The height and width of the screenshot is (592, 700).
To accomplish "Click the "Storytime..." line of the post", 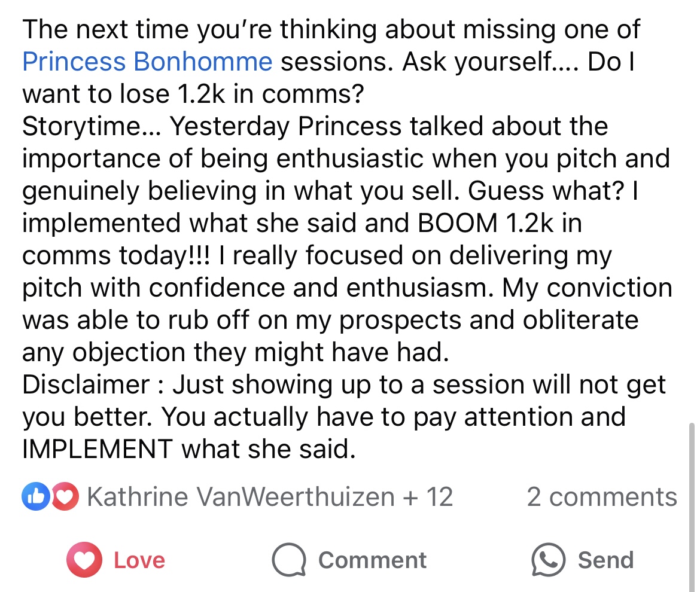I will pyautogui.click(x=315, y=126).
